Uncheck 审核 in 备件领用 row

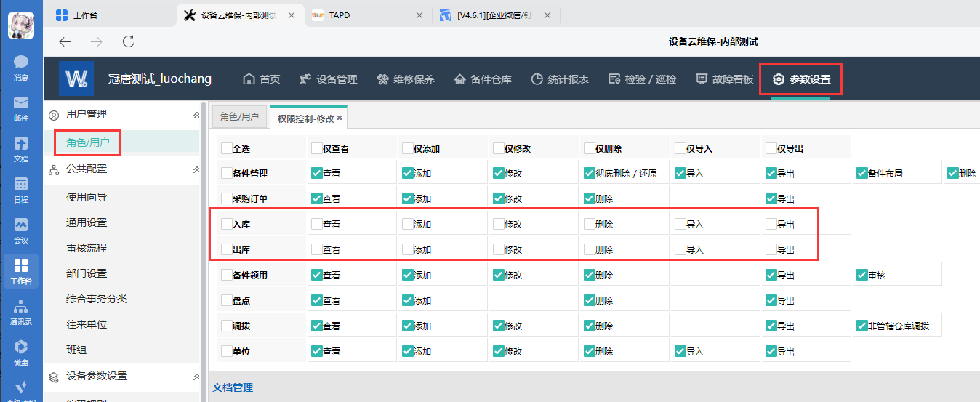(x=862, y=275)
